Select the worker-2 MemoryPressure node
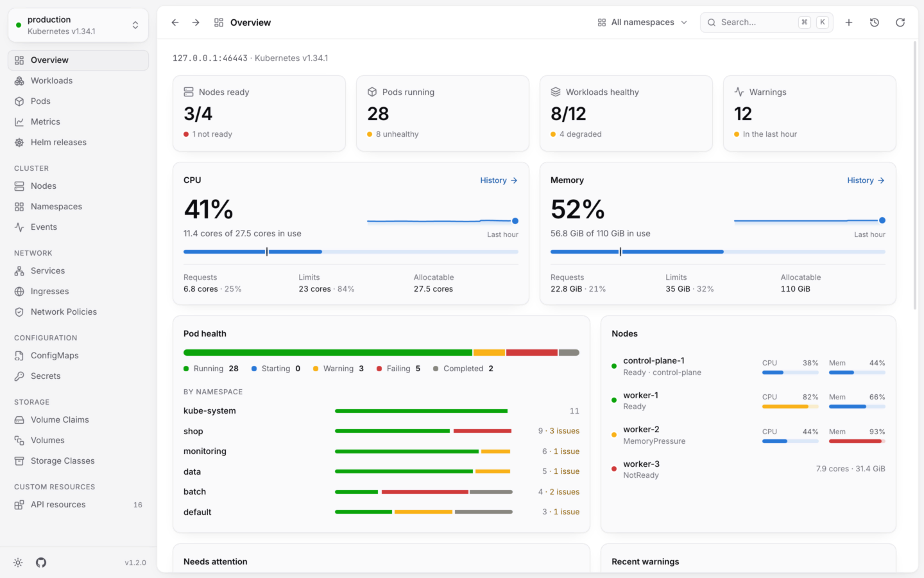 748,435
